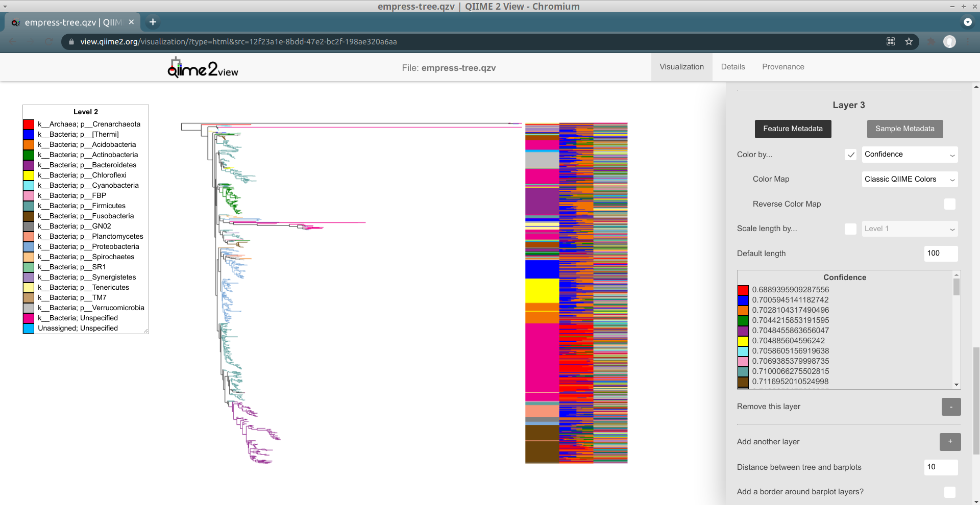Viewport: 980px width, 505px height.
Task: Click the red Crenarchaeota legend swatch
Action: (29, 124)
